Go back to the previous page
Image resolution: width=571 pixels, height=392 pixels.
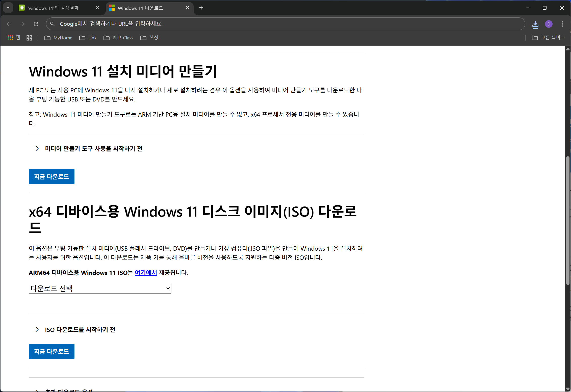[x=9, y=24]
